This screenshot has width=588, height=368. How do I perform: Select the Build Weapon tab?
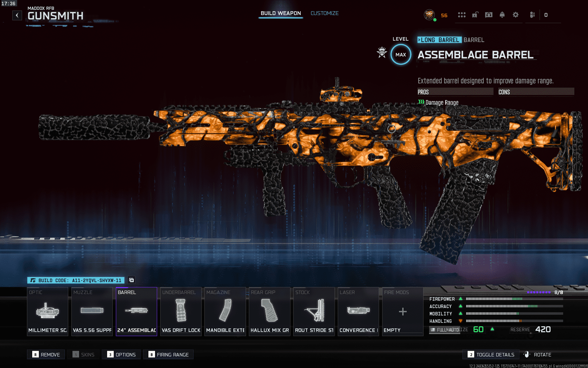[281, 13]
